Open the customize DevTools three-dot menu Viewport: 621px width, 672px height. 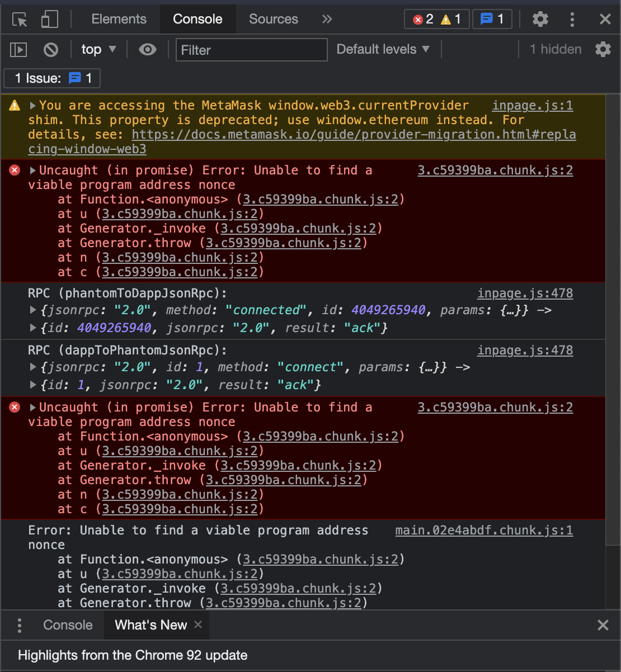572,18
